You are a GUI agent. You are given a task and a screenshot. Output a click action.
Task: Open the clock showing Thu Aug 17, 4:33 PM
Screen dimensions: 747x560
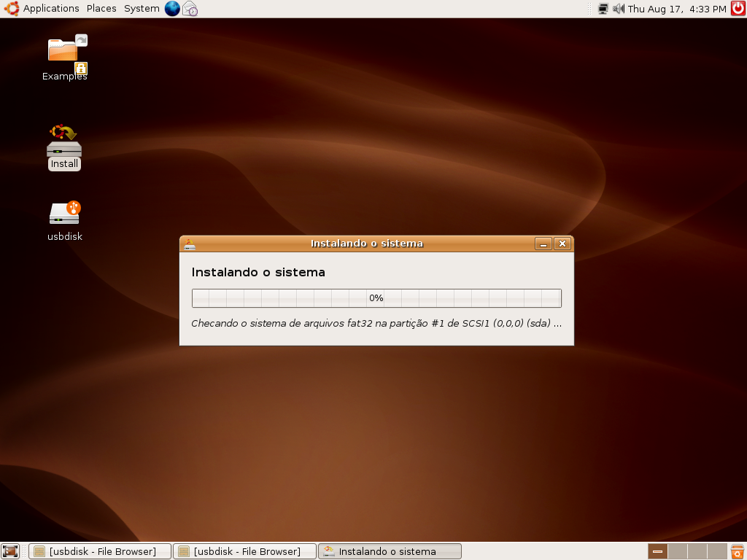coord(677,9)
